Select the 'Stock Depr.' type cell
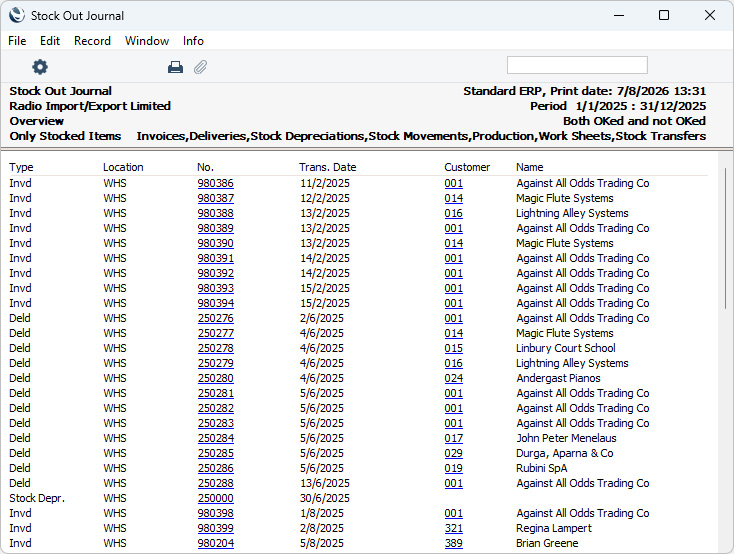This screenshot has height=554, width=734. click(37, 498)
